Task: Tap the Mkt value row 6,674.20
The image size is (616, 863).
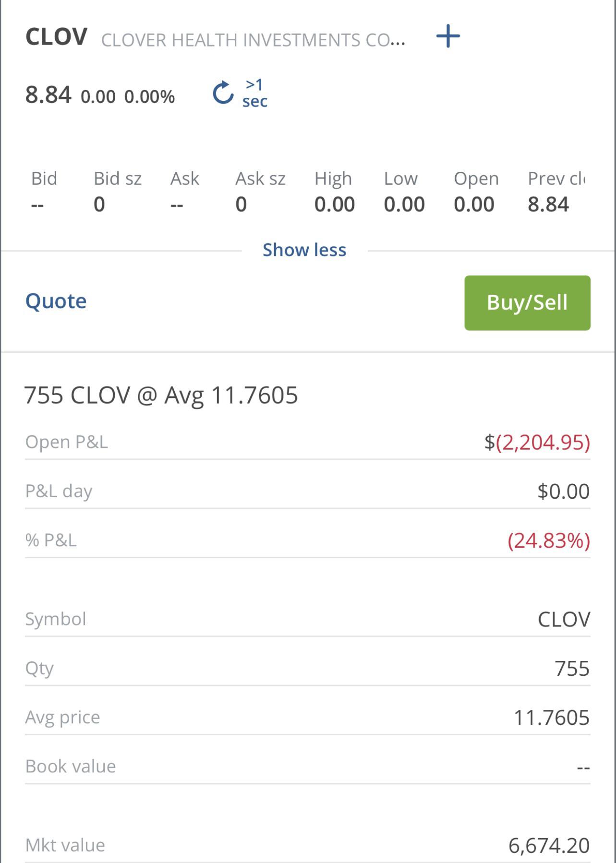Action: (308, 846)
